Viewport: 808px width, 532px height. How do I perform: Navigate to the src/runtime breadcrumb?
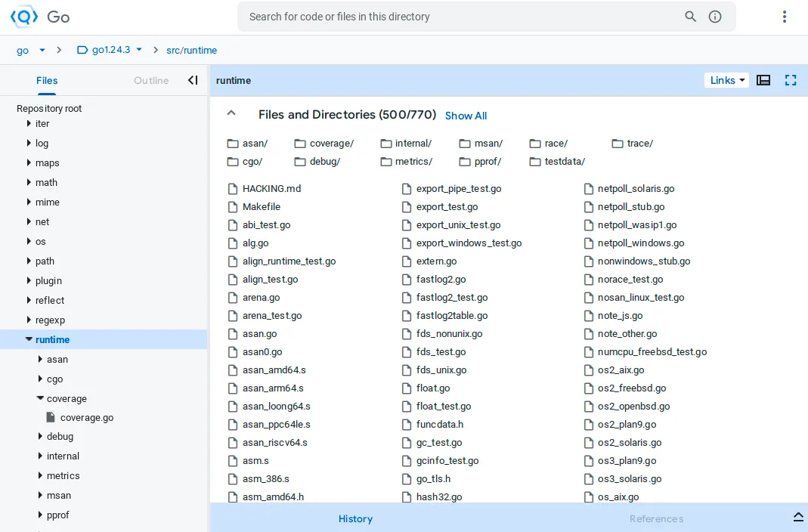(x=192, y=50)
